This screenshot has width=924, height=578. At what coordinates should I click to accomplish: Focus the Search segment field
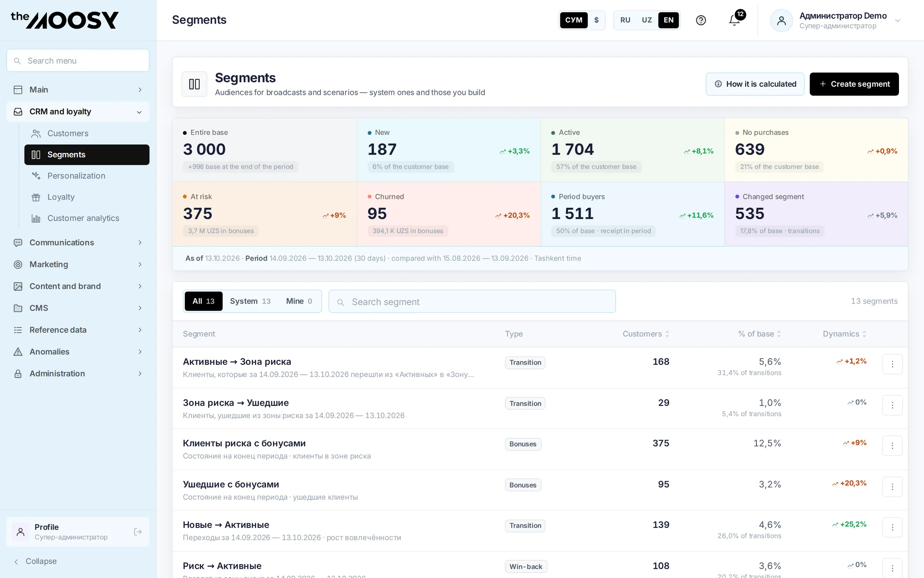472,302
